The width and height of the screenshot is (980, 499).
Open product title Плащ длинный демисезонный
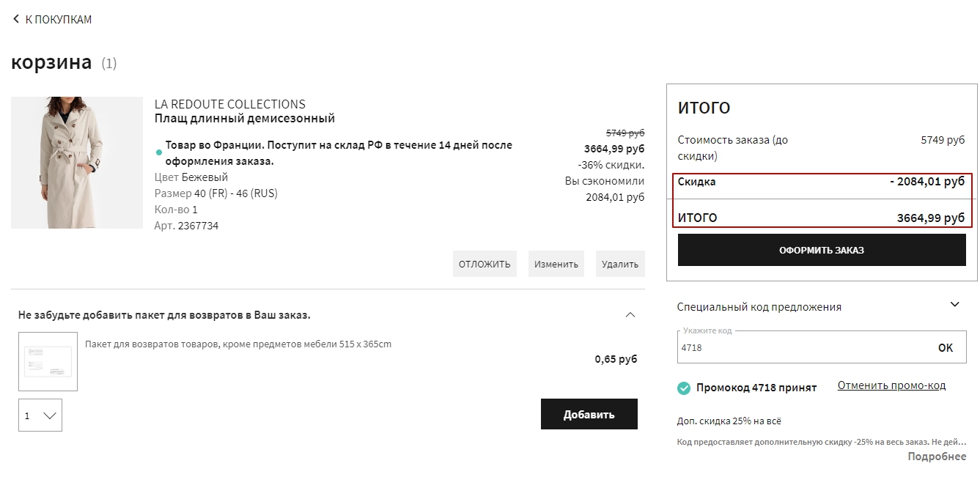tap(244, 119)
